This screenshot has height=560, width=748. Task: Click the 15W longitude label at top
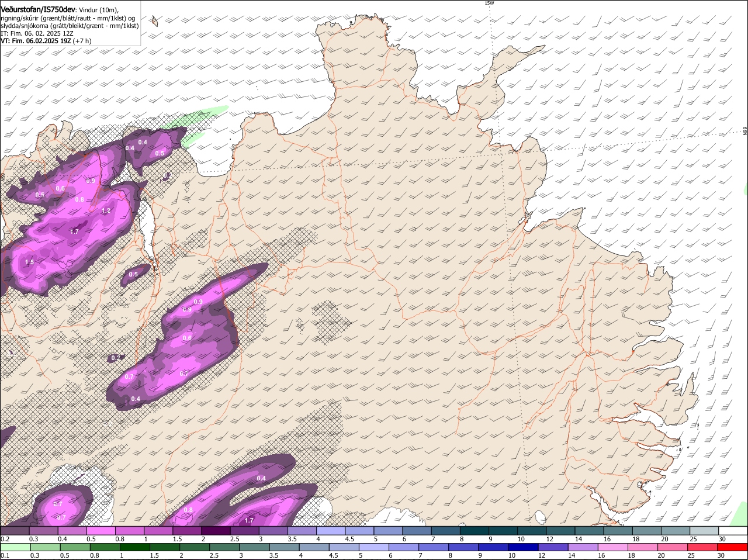pyautogui.click(x=489, y=3)
